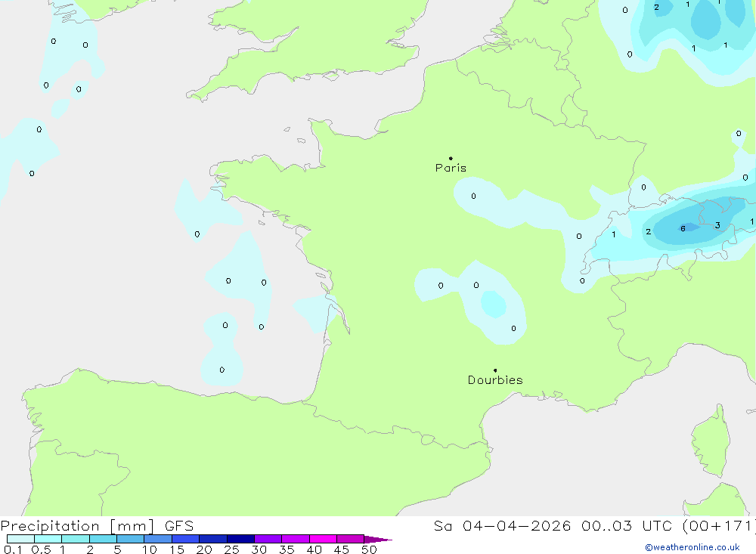Click the '(00+171)' forecast hour text
The width and height of the screenshot is (756, 554).
tap(718, 525)
